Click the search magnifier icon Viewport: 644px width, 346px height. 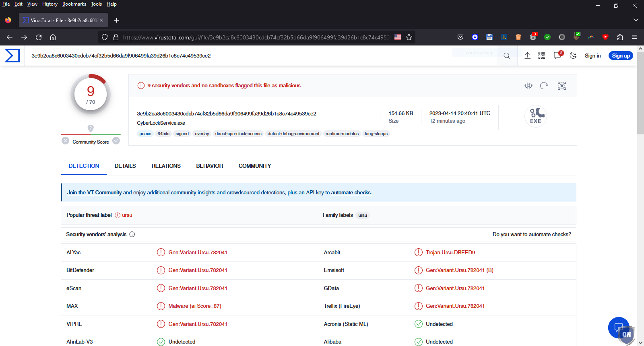[x=507, y=56]
